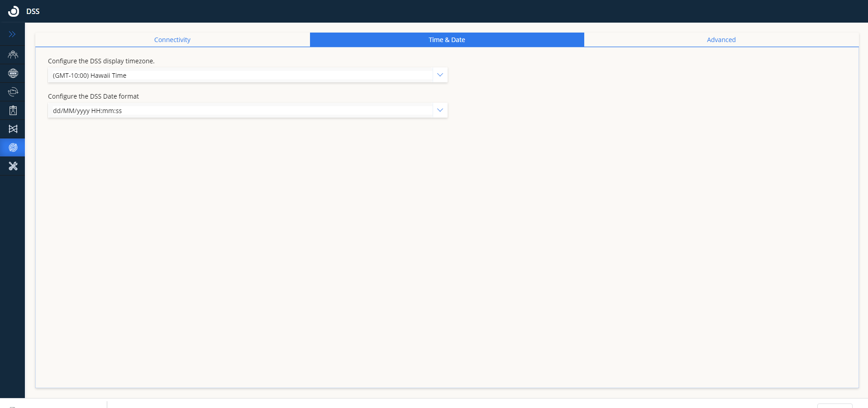Image resolution: width=868 pixels, height=408 pixels.
Task: Go to the Advanced tab
Action: (x=721, y=40)
